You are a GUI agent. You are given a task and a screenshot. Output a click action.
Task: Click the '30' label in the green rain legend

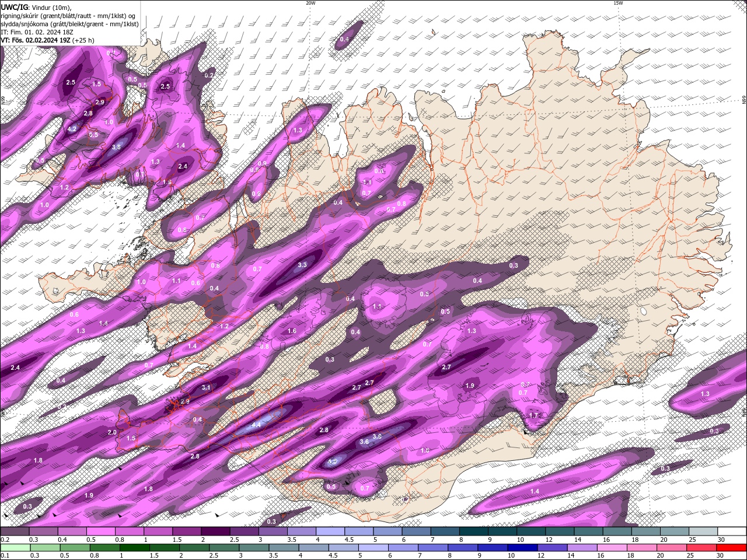[x=721, y=555]
